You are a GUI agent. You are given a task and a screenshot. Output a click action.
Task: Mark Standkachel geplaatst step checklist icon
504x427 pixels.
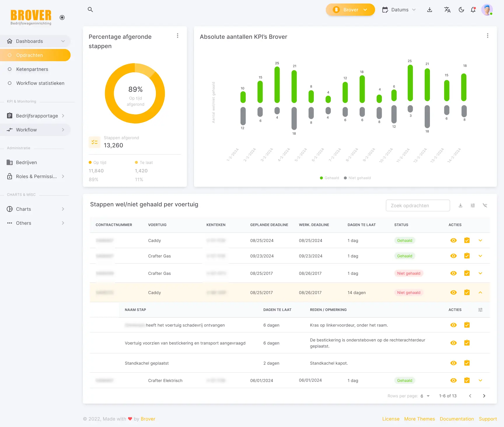(467, 363)
